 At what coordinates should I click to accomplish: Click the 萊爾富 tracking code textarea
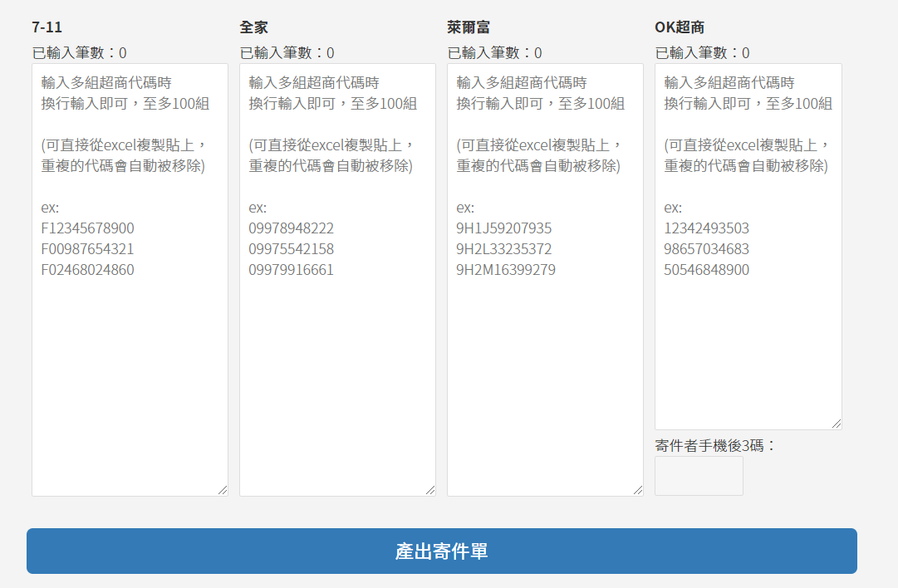point(545,279)
